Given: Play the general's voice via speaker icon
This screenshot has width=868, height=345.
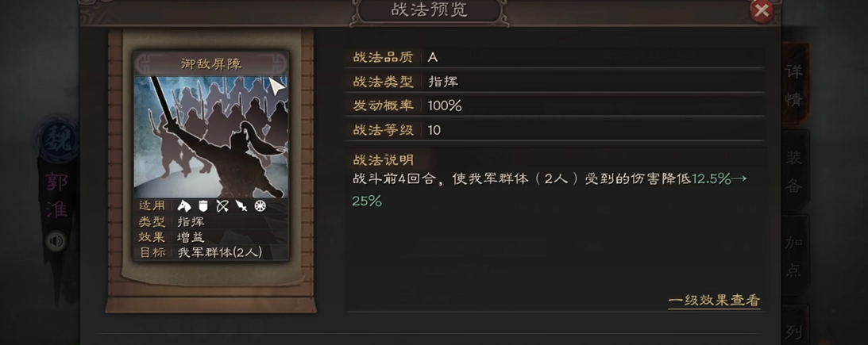Looking at the screenshot, I should tap(56, 241).
